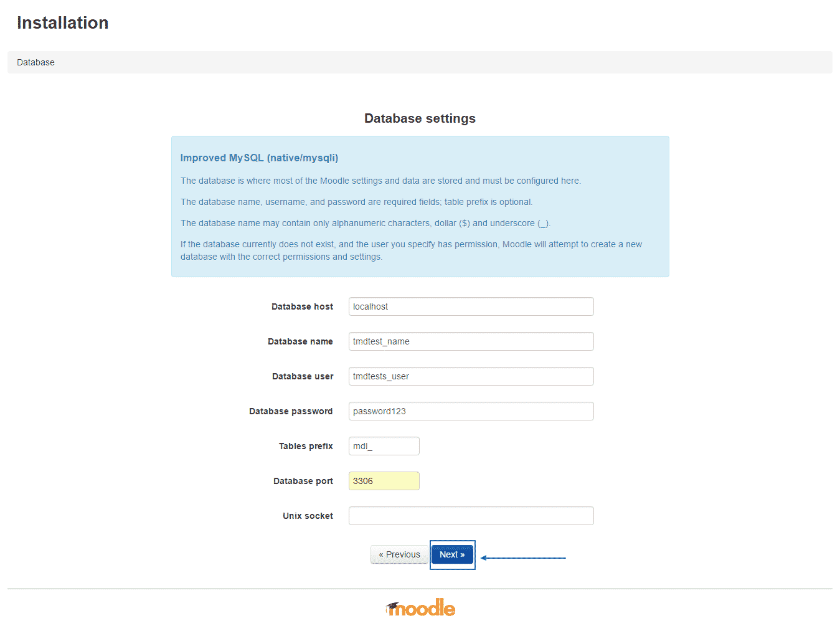Select the "Database user" label
This screenshot has height=636, width=840.
point(303,376)
